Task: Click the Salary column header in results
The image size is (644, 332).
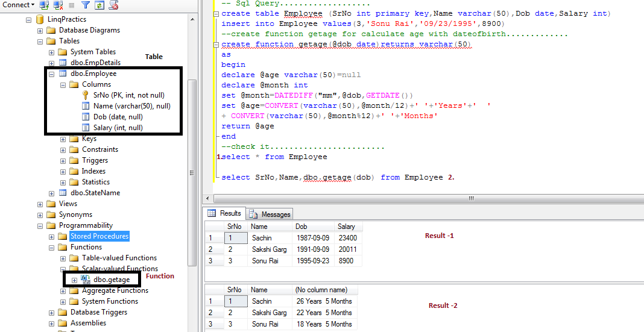Action: pyautogui.click(x=349, y=227)
